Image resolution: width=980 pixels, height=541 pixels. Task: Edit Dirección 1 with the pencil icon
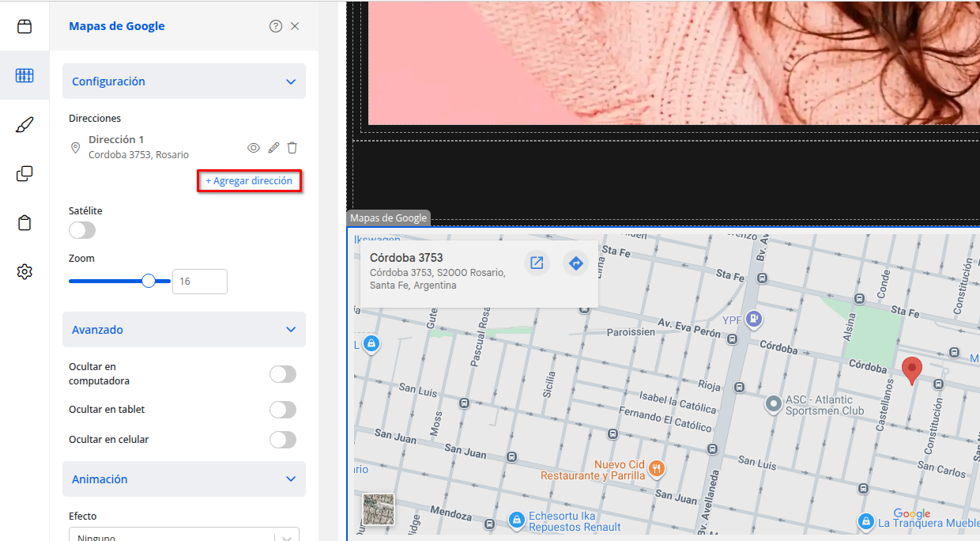(x=273, y=147)
